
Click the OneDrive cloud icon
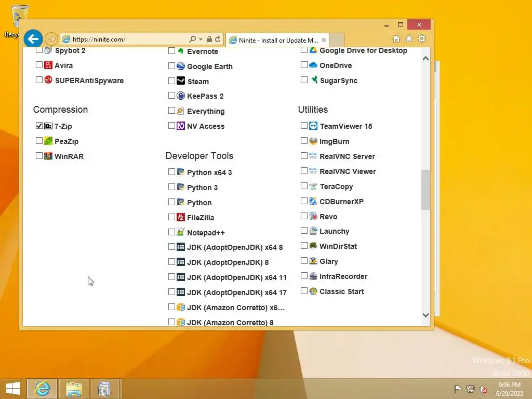coord(313,65)
